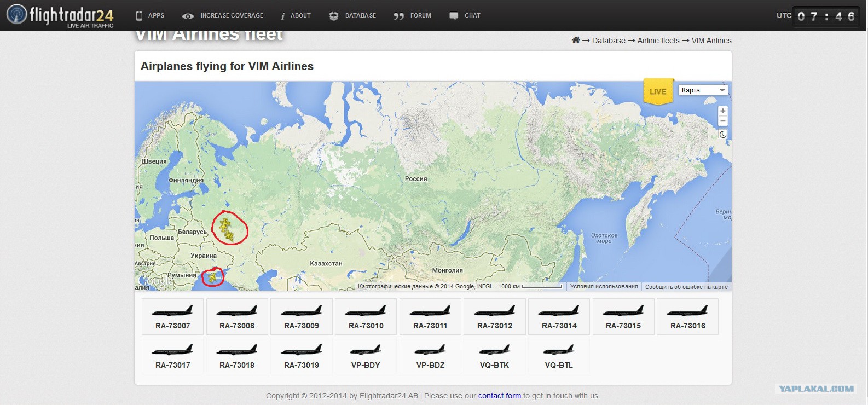Open Условия использования map terms link
The image size is (868, 405).
tap(604, 286)
